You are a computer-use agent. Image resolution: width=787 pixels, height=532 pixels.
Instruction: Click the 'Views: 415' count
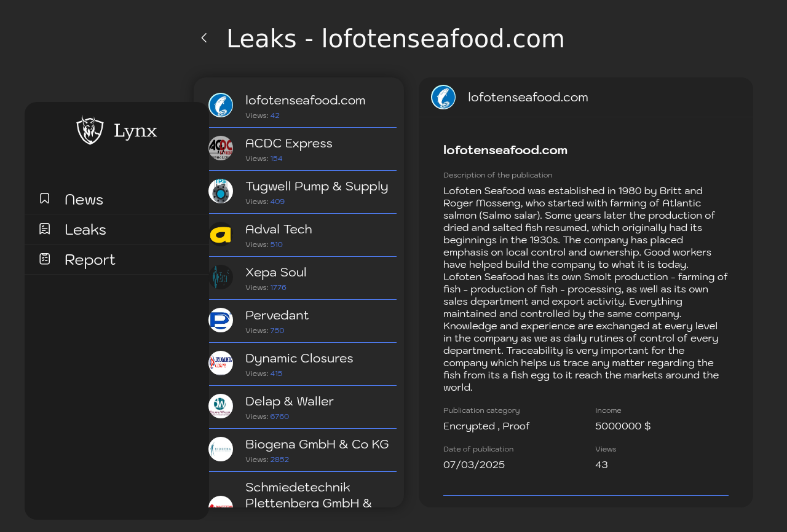(x=264, y=374)
